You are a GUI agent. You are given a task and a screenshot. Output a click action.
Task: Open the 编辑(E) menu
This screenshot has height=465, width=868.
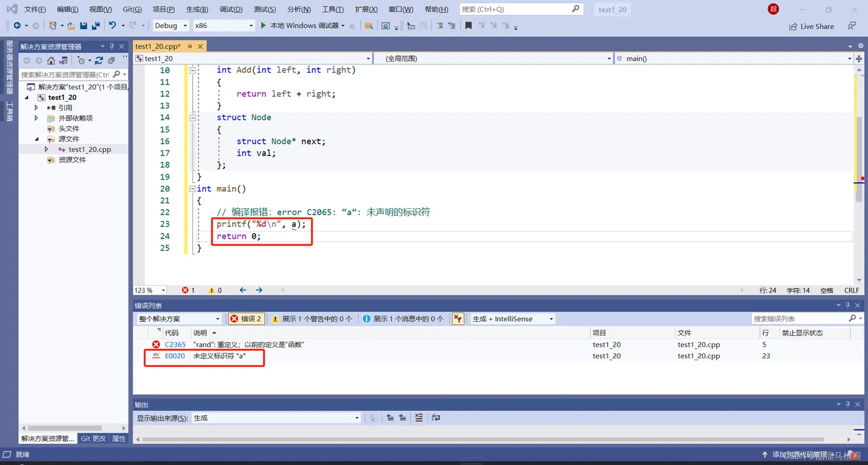click(67, 9)
